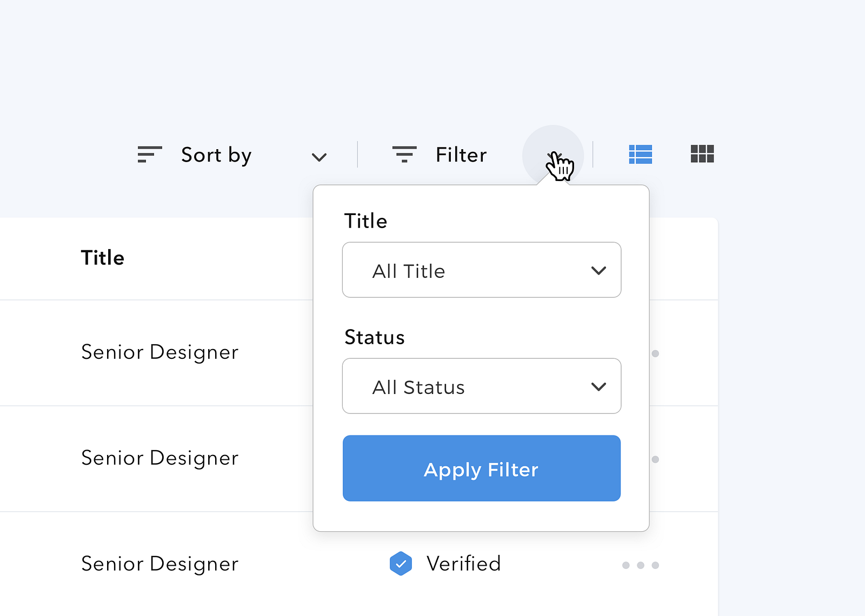The image size is (865, 616).
Task: Click the Apply Filter button
Action: click(482, 468)
